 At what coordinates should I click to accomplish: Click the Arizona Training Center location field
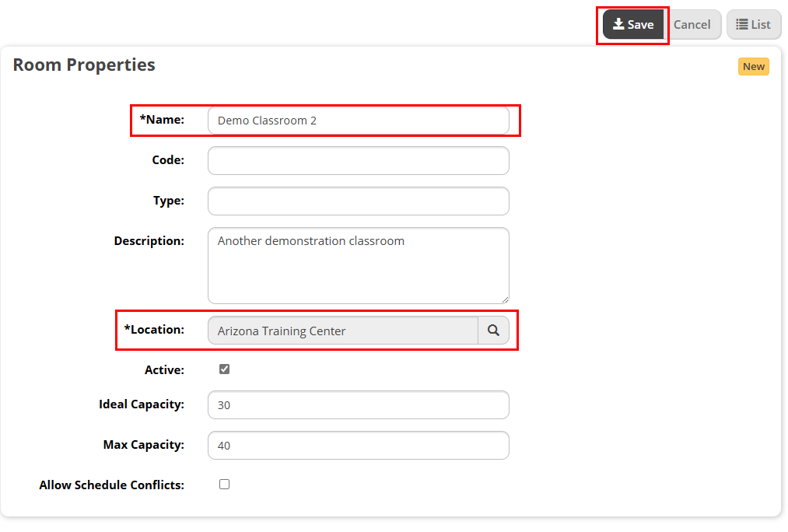point(343,331)
